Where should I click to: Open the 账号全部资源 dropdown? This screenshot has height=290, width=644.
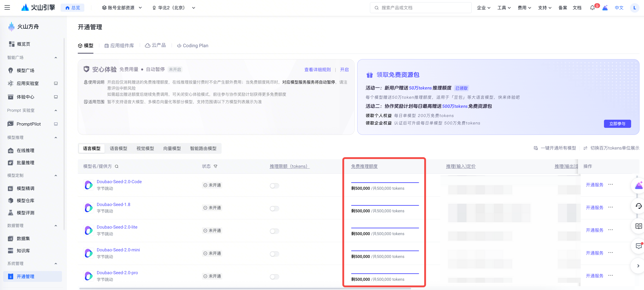(122, 8)
